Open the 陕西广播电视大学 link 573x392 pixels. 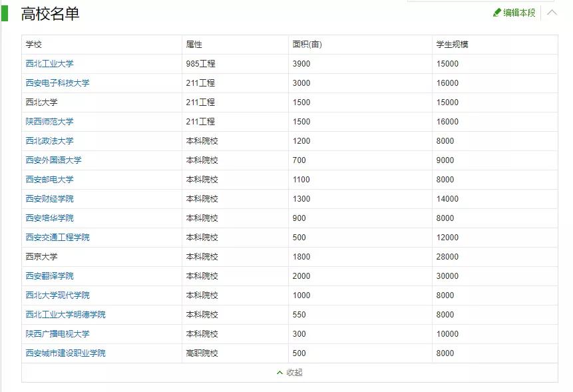[58, 334]
